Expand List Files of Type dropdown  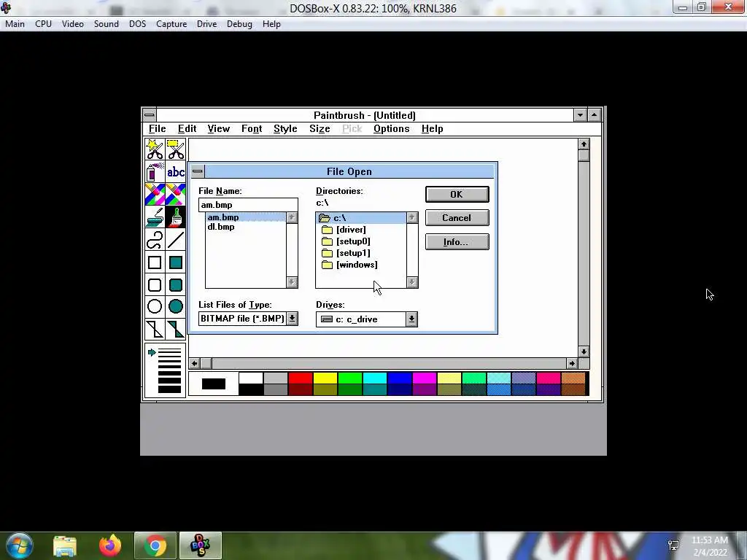pyautogui.click(x=292, y=319)
